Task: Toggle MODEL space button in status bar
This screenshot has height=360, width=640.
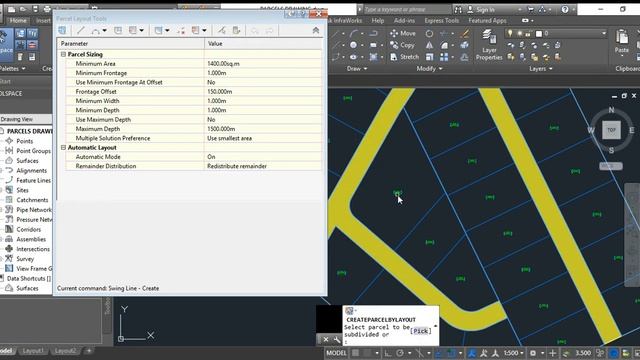Action: pyautogui.click(x=336, y=353)
